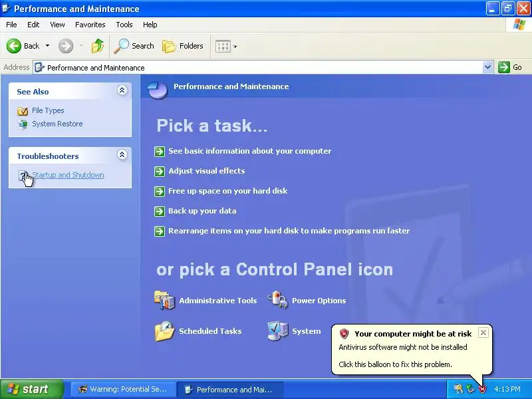Open the Start menu
532x399 pixels.
coord(31,389)
